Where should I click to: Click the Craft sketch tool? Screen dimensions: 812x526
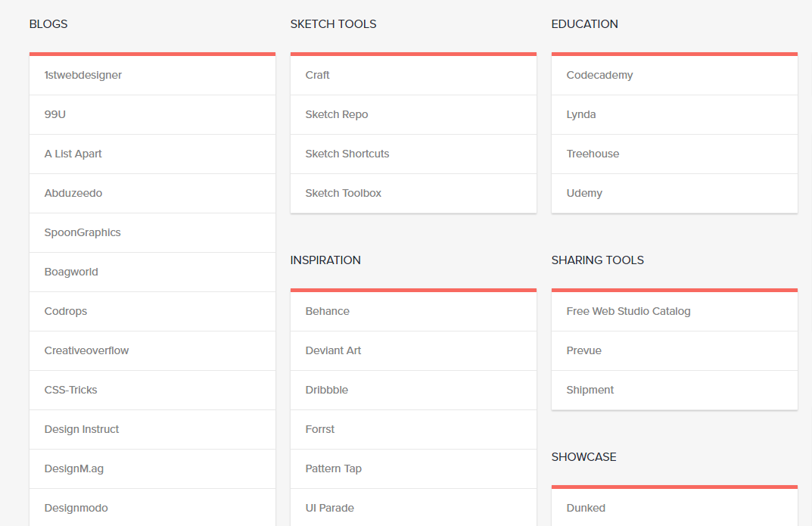point(317,75)
